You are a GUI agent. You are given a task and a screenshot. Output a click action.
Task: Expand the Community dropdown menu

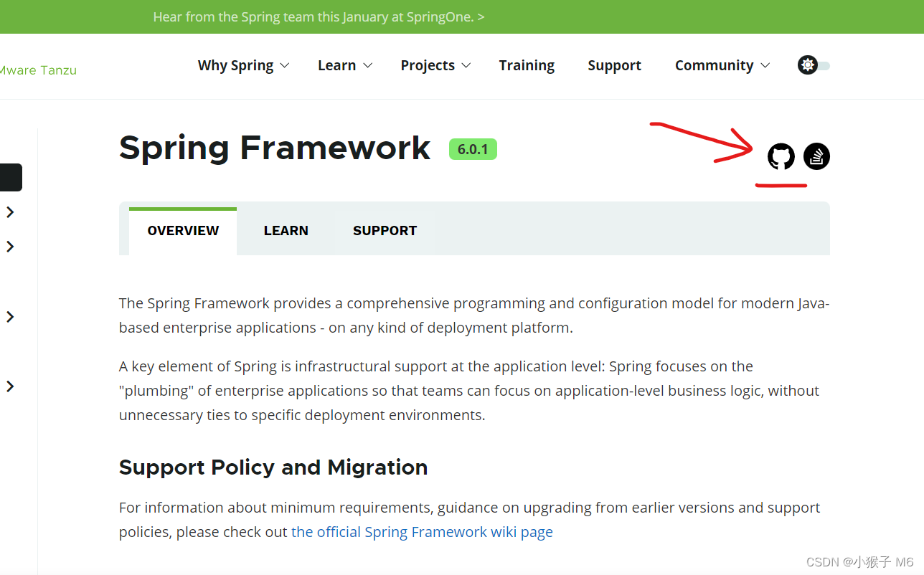(722, 65)
